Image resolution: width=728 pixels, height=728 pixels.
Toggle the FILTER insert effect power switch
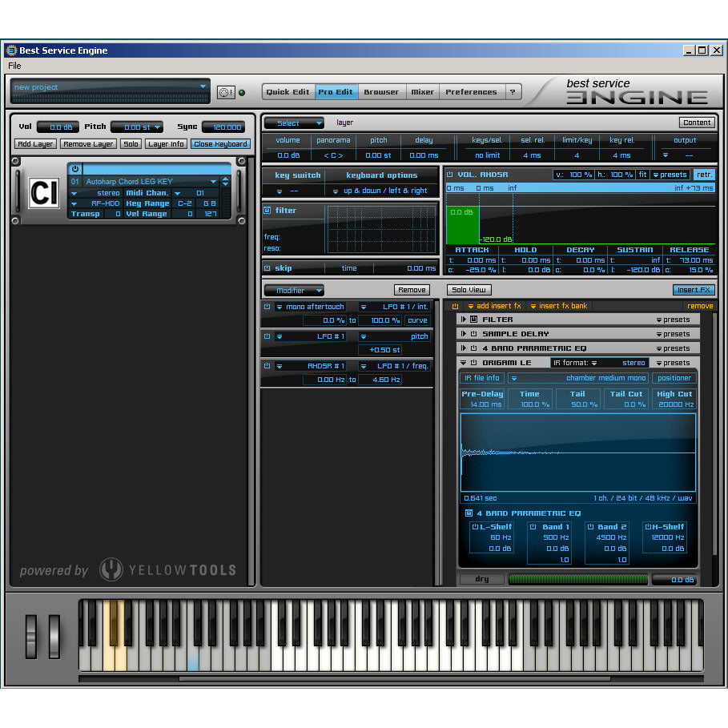(476, 319)
